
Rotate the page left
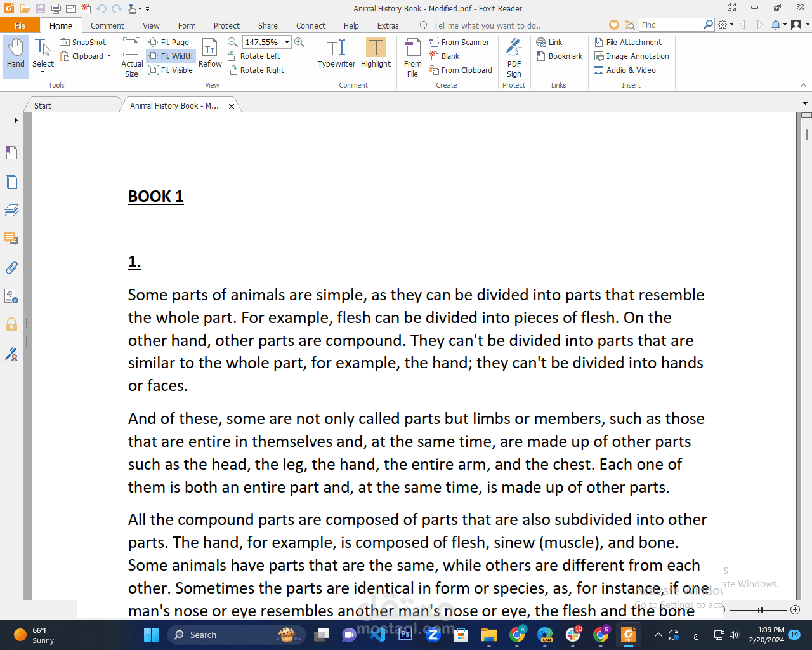point(254,56)
